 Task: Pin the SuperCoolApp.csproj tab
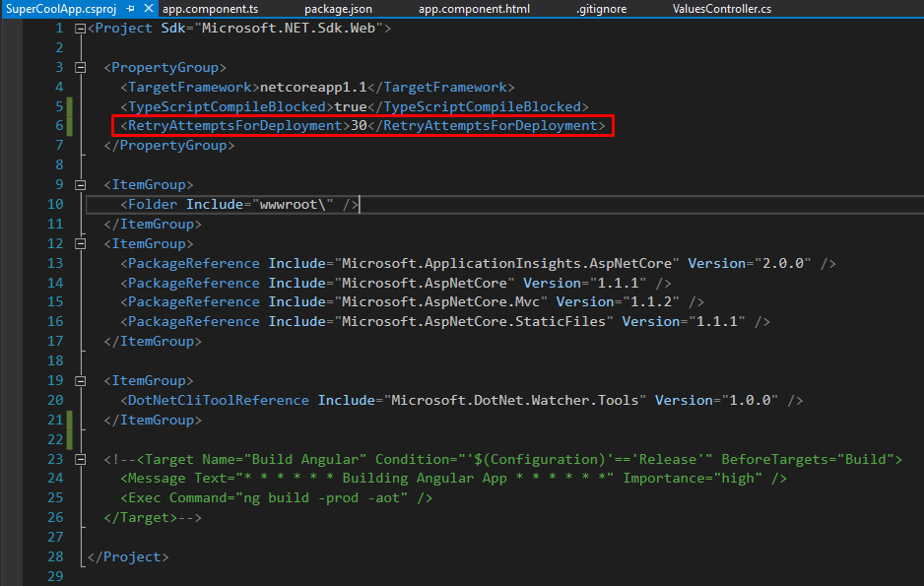[130, 9]
